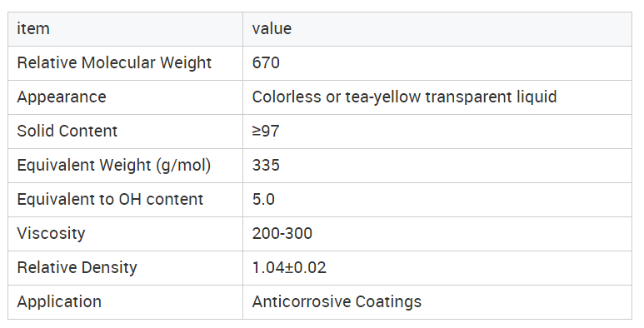Select the Relative Density label
644x328 pixels.
click(77, 268)
